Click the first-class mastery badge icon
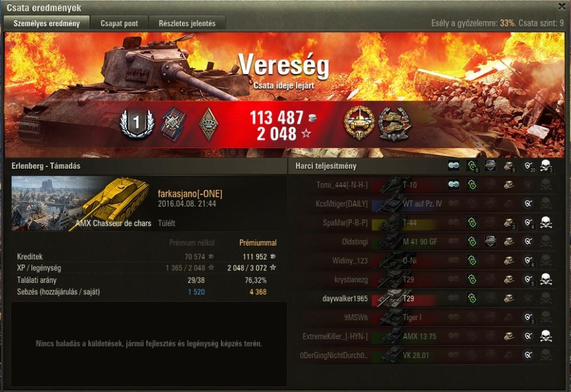The height and width of the screenshot is (392, 571). (137, 123)
